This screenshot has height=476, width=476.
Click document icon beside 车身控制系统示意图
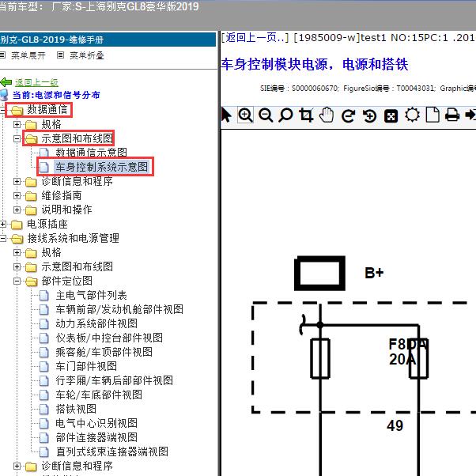tap(44, 167)
